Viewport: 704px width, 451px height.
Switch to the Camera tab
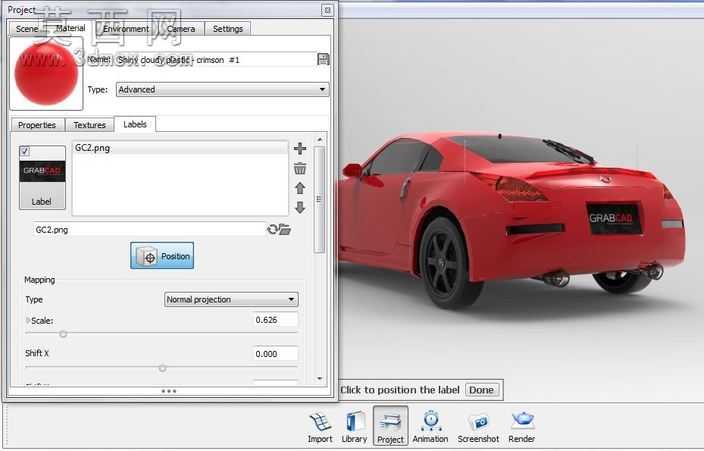pos(180,29)
